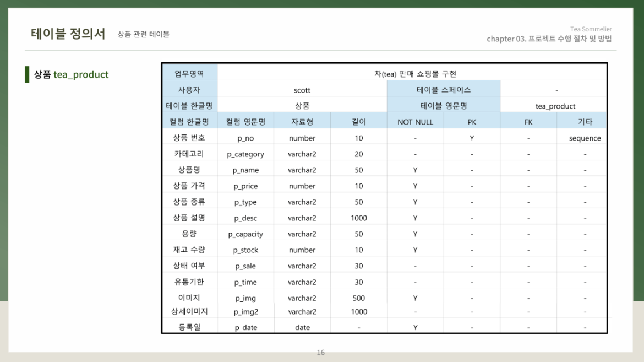Click the table name value 상품
Screen dimensions: 644x362
(302, 106)
